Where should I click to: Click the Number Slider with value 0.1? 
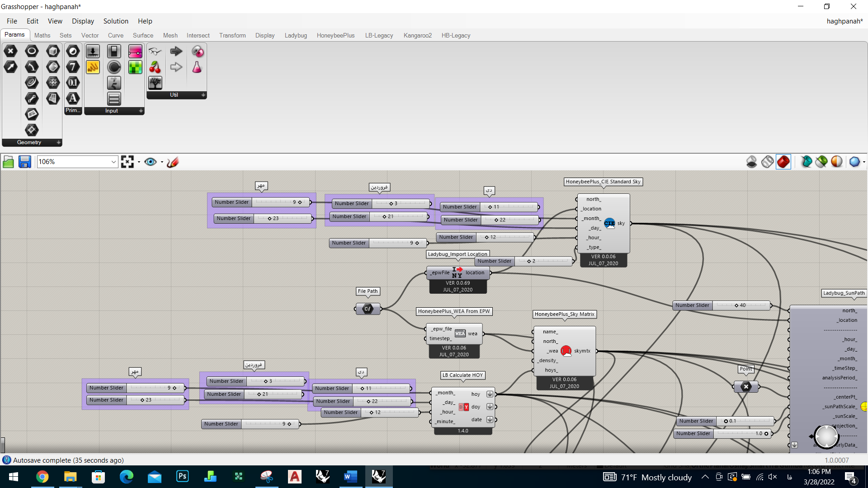click(x=726, y=421)
